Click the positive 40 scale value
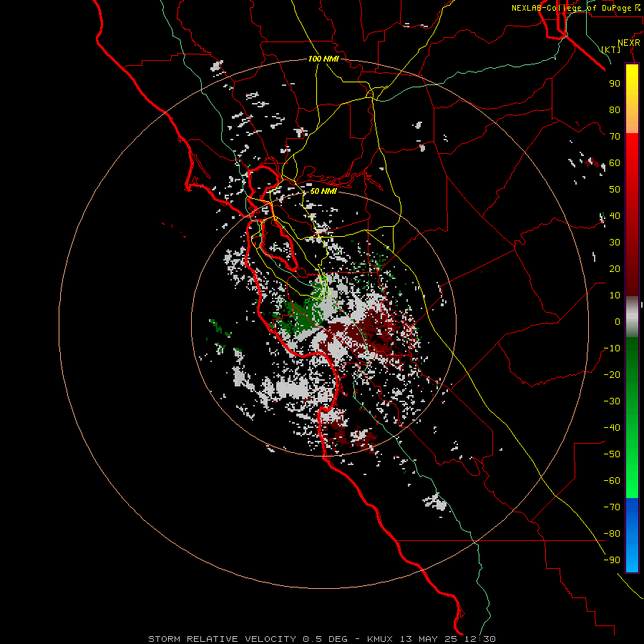This screenshot has height=644, width=644. (615, 215)
